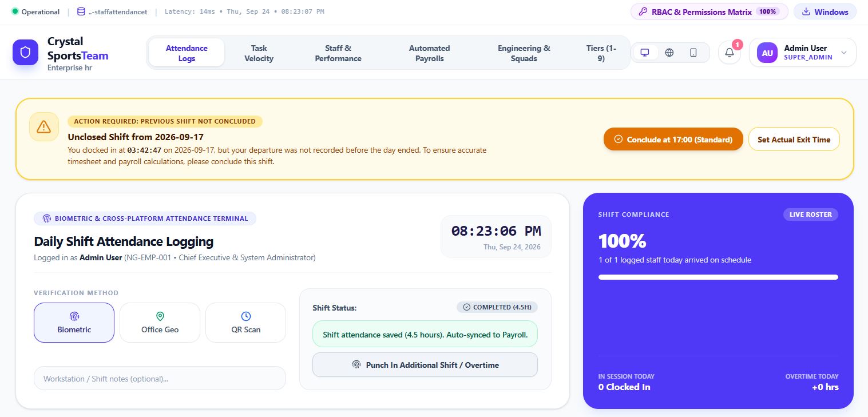
Task: Open the Automated Payrolls tab
Action: coord(430,53)
